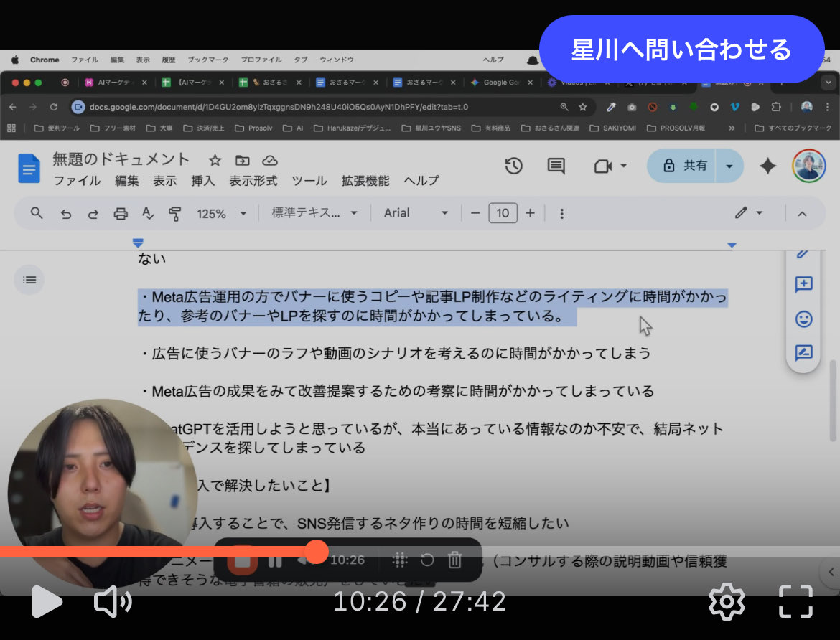
Task: Open the 便利ツール bookmark folder
Action: pos(56,128)
